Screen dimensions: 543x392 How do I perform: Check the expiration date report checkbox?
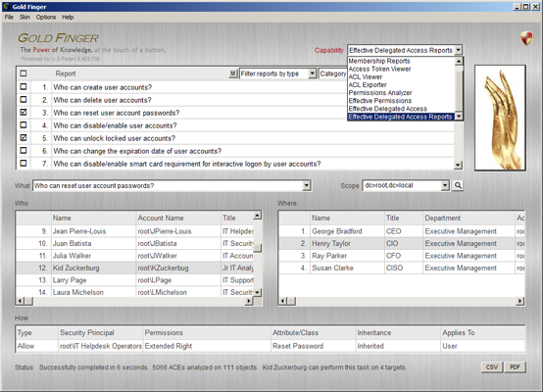(x=24, y=151)
